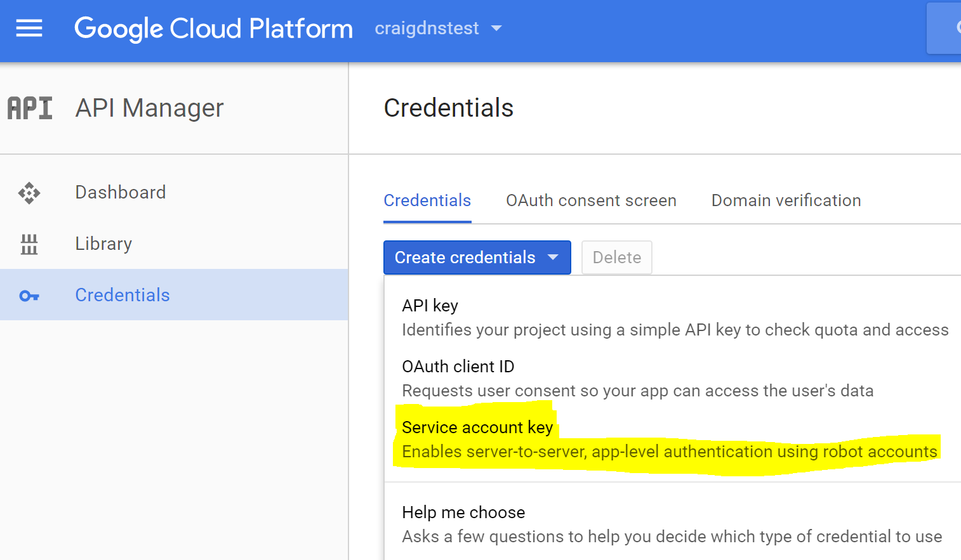Image resolution: width=961 pixels, height=560 pixels.
Task: Select the Dashboard icon in the sidebar
Action: 29,192
